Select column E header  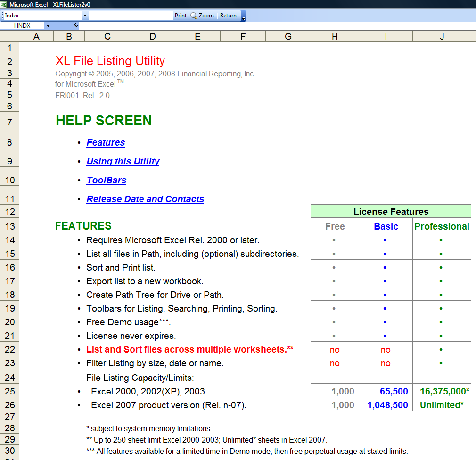coord(197,36)
